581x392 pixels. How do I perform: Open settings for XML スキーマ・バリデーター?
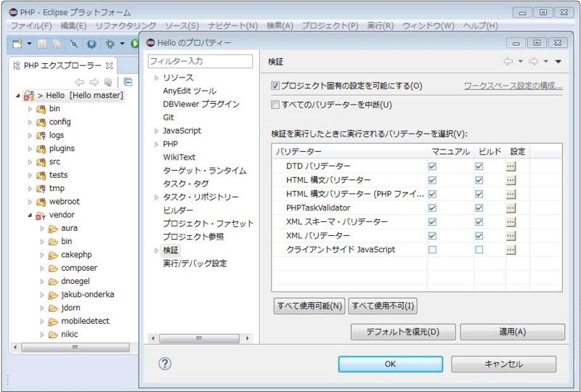(511, 222)
